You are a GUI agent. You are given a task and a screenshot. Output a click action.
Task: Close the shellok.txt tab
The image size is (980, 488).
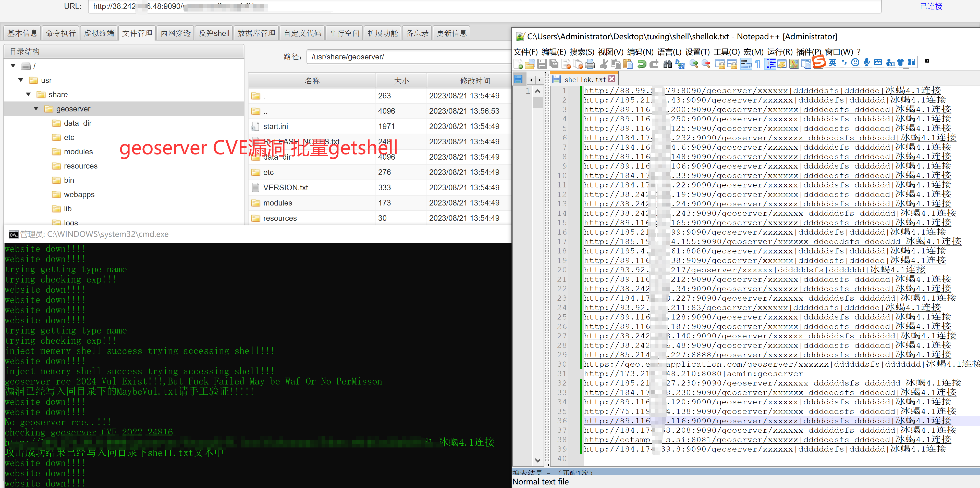[611, 79]
